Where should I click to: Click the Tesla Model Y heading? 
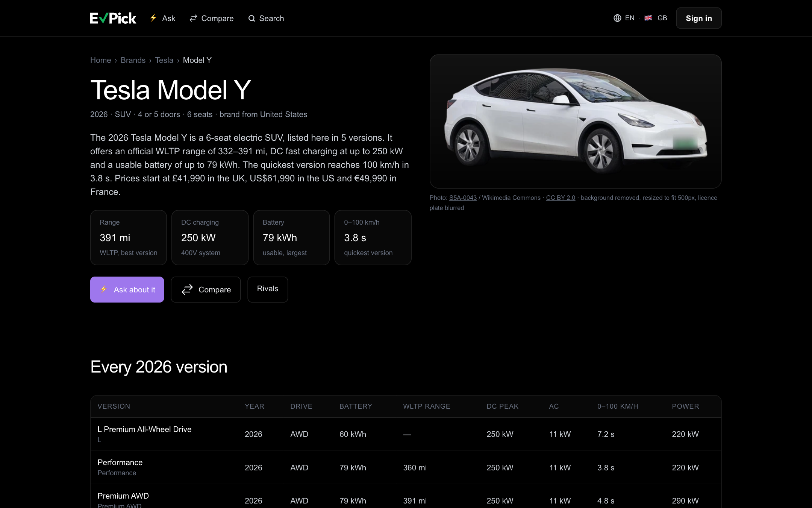(171, 90)
